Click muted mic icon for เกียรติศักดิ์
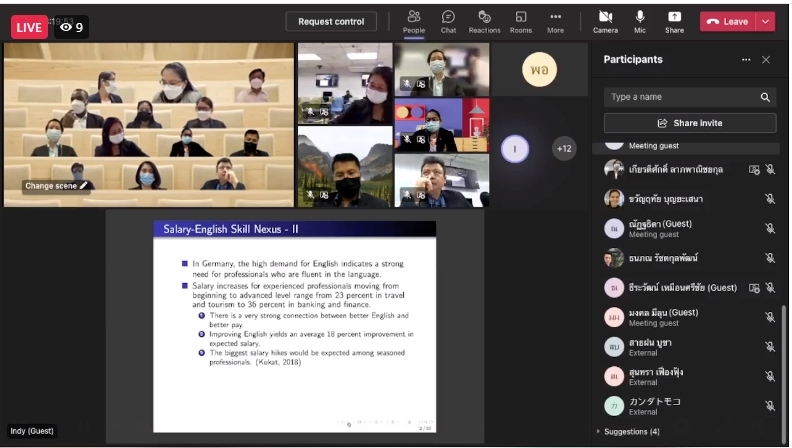 coord(770,170)
